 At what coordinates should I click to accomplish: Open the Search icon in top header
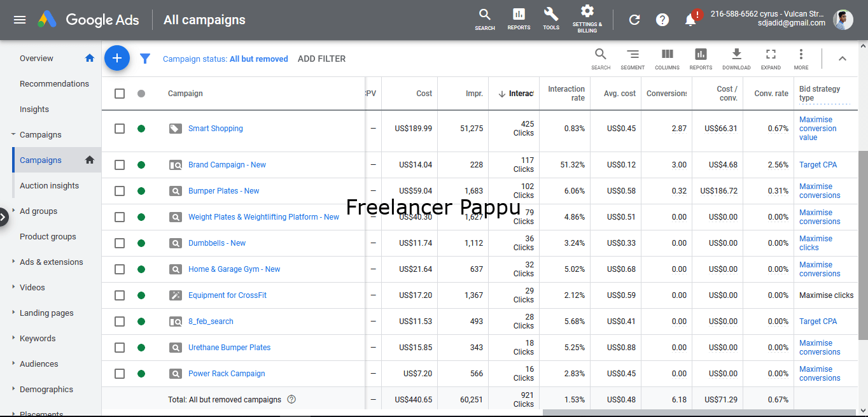(x=485, y=19)
